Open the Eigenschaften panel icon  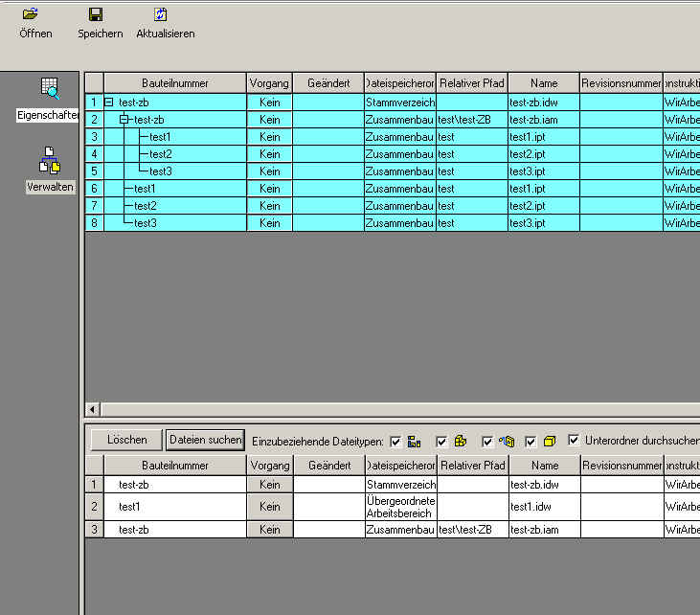point(50,89)
